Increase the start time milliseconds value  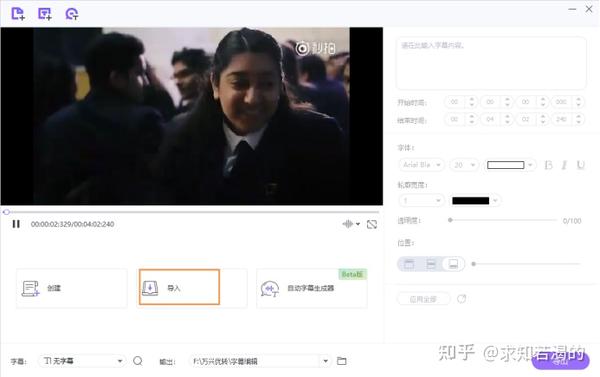(578, 99)
